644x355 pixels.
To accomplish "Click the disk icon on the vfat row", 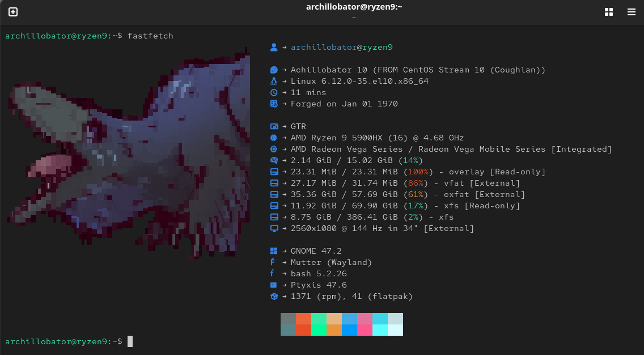I will pyautogui.click(x=274, y=183).
